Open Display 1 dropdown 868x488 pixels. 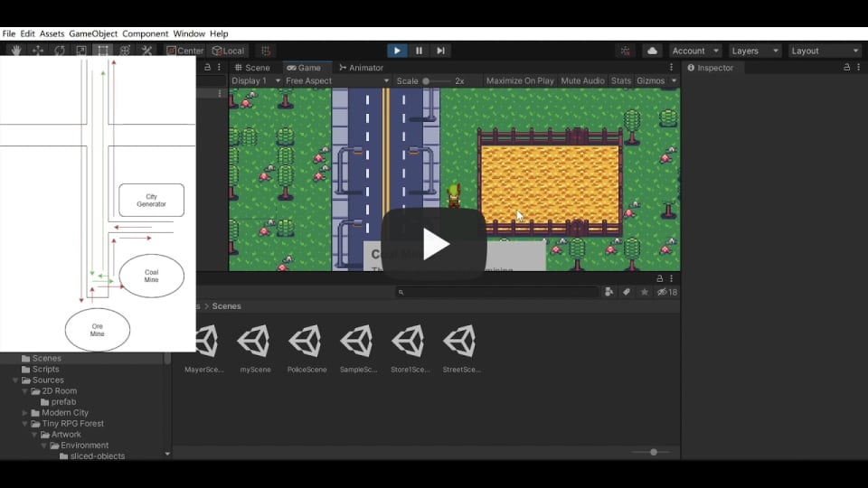(x=255, y=80)
